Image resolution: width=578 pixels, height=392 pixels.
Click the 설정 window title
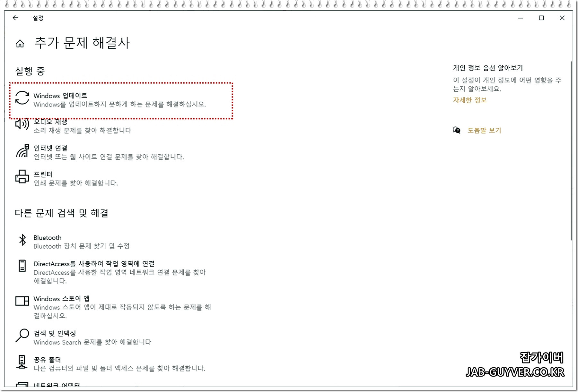pyautogui.click(x=38, y=18)
